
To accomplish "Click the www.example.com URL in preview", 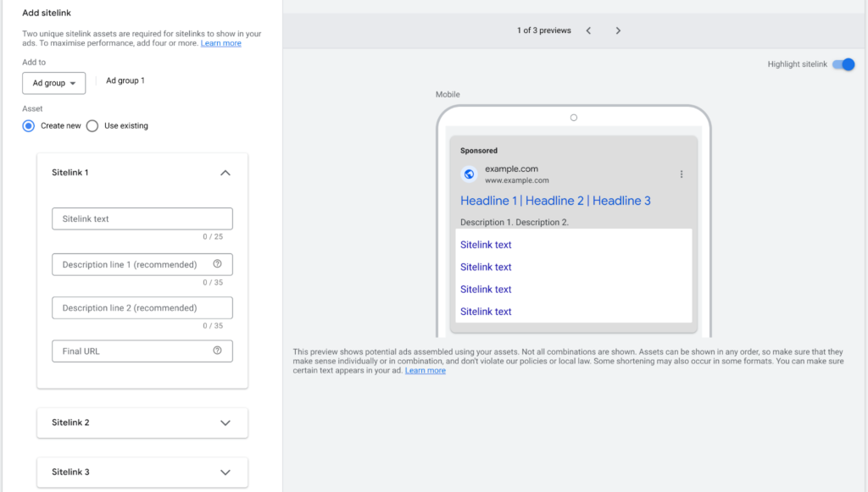I will tap(517, 180).
